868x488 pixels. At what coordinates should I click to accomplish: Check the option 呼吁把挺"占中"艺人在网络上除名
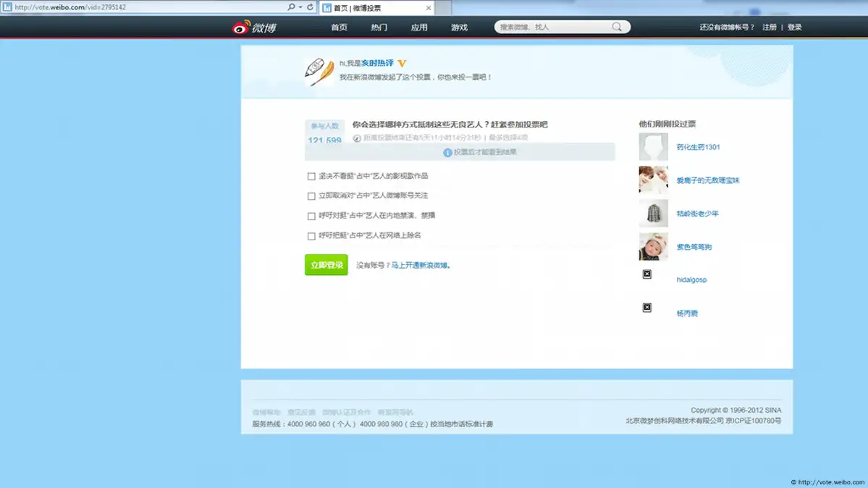(311, 236)
